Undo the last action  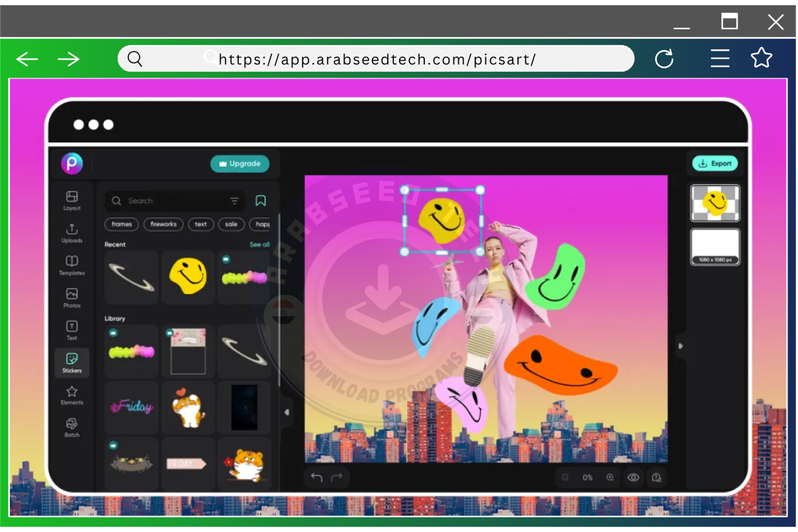pos(315,477)
